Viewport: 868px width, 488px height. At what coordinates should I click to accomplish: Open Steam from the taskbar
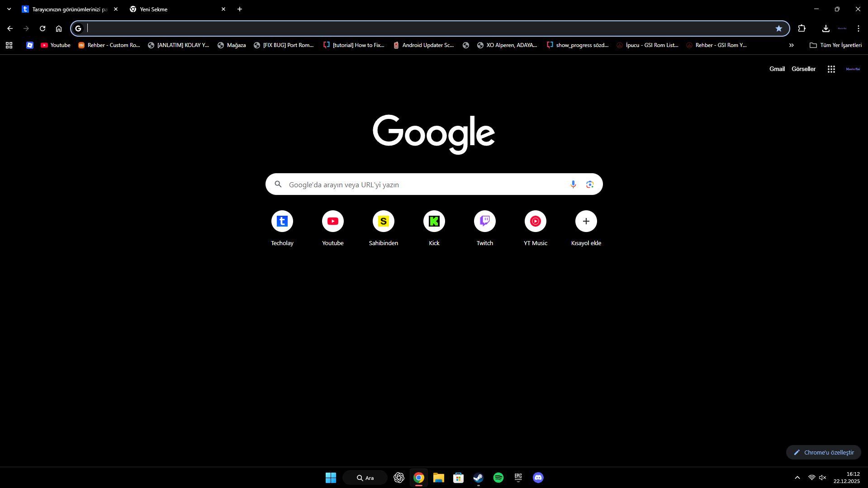pos(478,478)
